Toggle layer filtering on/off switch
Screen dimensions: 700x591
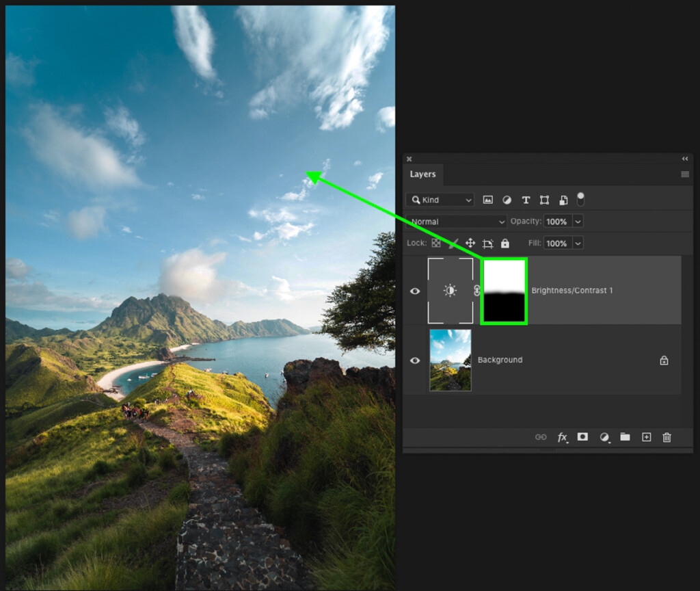(580, 199)
